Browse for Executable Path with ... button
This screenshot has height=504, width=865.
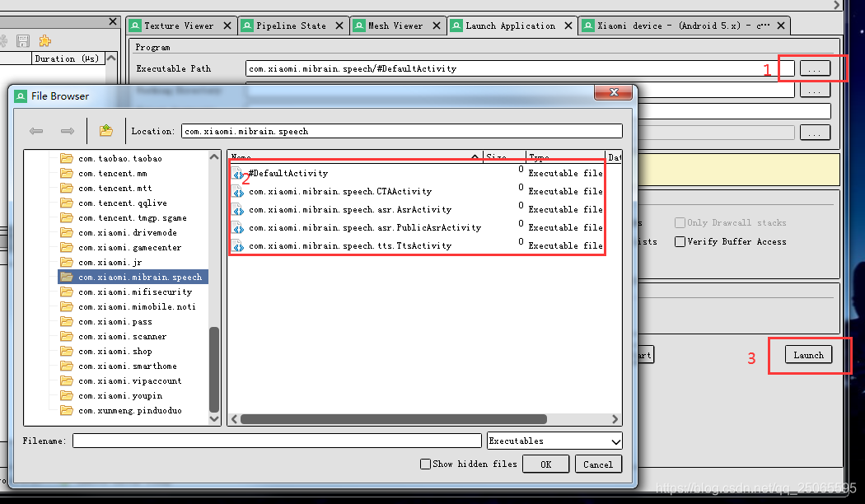815,69
